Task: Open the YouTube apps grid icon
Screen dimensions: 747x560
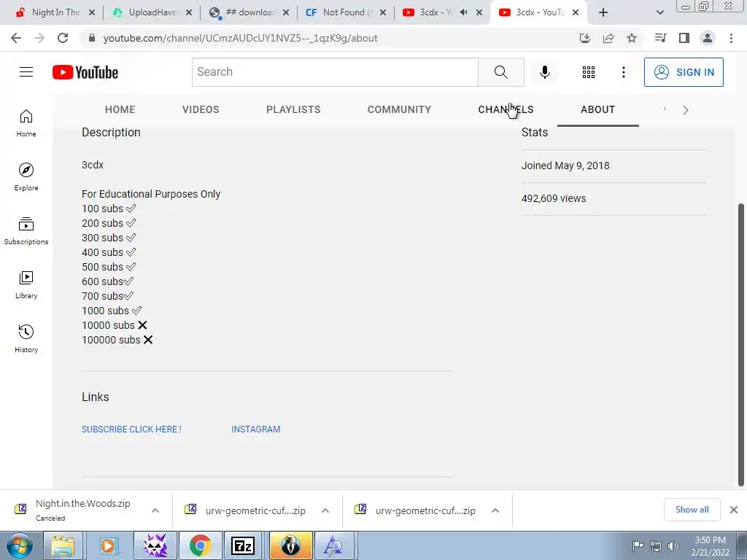Action: tap(589, 72)
